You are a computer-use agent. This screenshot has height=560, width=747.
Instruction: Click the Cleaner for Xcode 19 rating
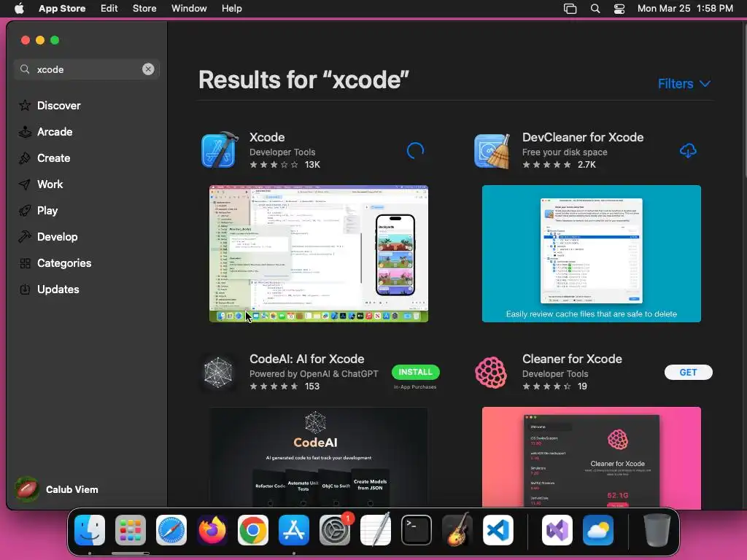tap(554, 386)
